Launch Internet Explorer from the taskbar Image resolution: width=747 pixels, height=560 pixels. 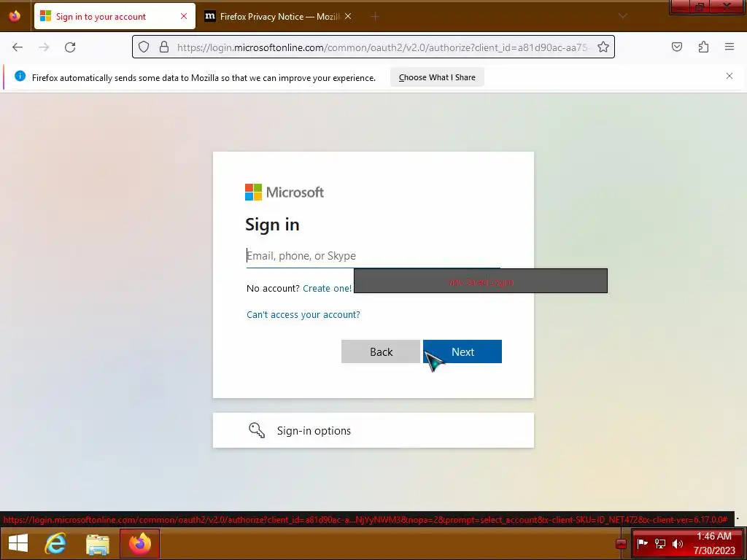pos(55,543)
